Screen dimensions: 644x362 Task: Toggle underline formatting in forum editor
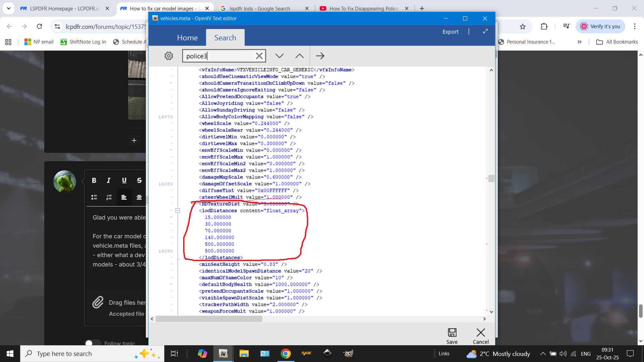(x=124, y=180)
